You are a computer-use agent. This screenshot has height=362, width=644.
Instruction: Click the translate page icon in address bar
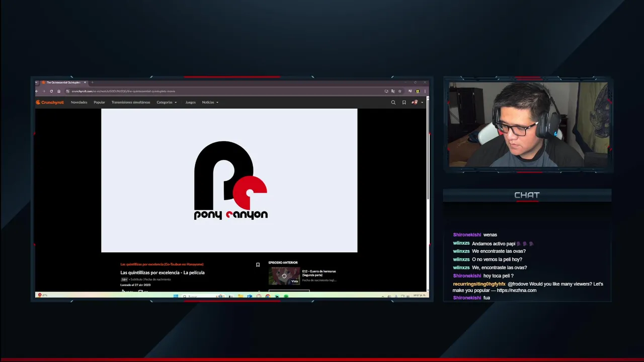393,91
